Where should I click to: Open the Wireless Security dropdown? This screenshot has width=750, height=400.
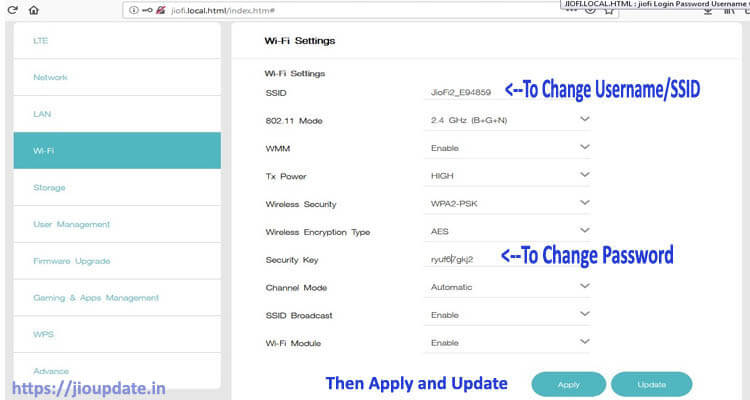click(x=507, y=203)
